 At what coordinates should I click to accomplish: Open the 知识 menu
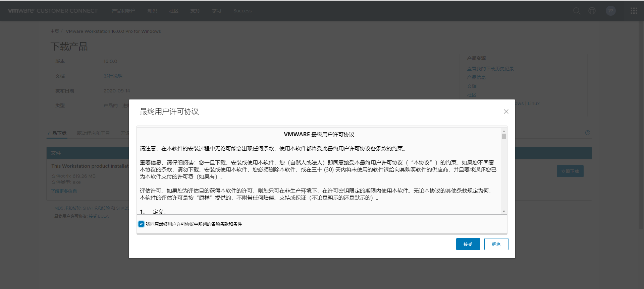[x=152, y=11]
